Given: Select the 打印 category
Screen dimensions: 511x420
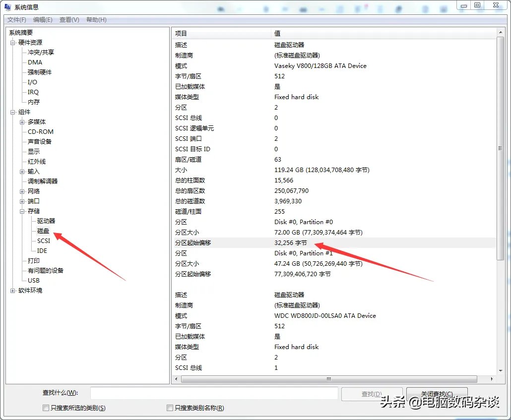Looking at the screenshot, I should pyautogui.click(x=33, y=260).
